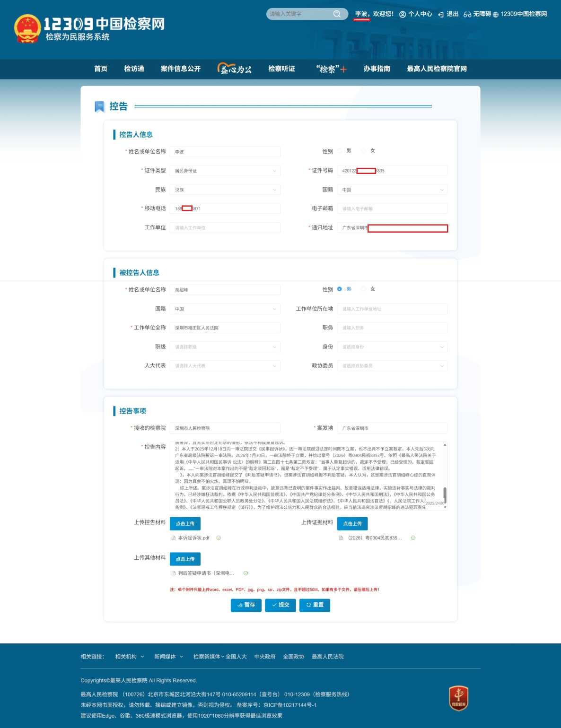Viewport: 561px width, 728px height.
Task: Click 点击上传 for 上传证据材料
Action: pyautogui.click(x=352, y=523)
